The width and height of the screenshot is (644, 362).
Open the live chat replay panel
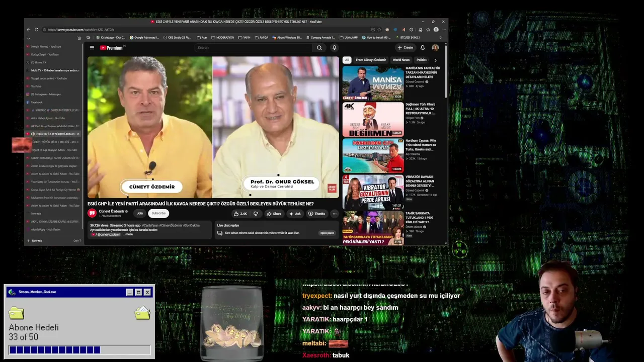tap(327, 233)
